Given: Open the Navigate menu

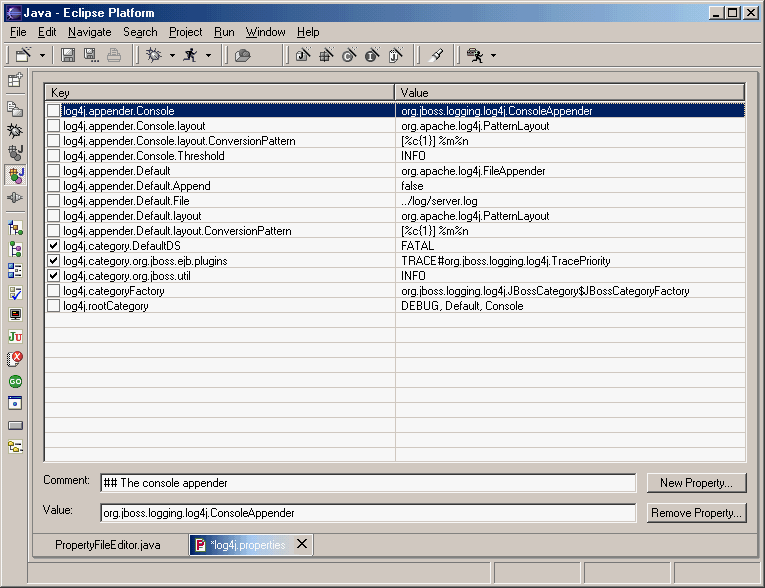Looking at the screenshot, I should tap(89, 32).
